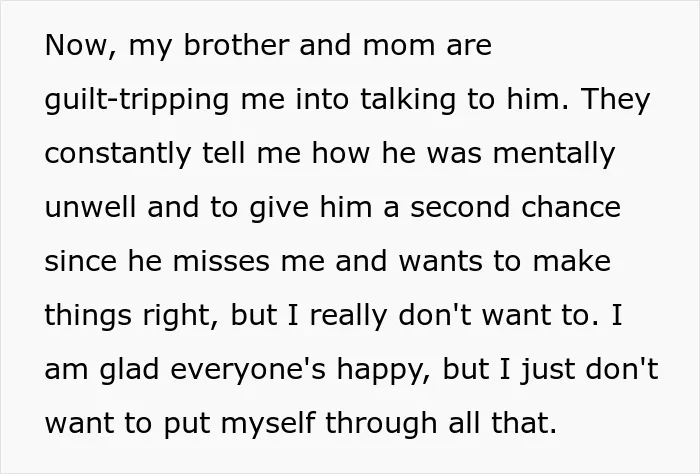This screenshot has height=474, width=700.
Task: Click the word "really"
Action: pos(348,316)
